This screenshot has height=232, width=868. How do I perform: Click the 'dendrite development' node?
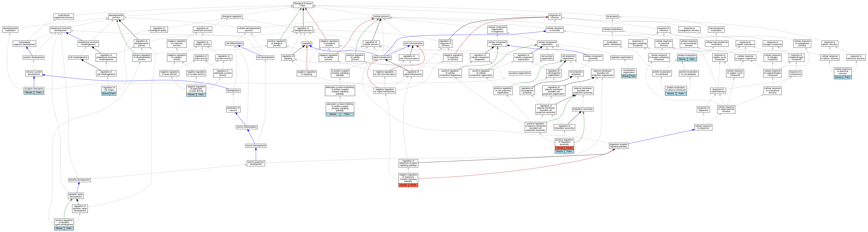click(79, 180)
